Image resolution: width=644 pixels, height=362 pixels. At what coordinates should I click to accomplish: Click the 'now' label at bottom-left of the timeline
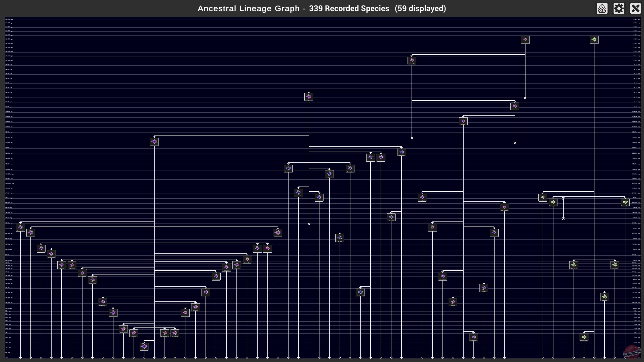(7, 358)
